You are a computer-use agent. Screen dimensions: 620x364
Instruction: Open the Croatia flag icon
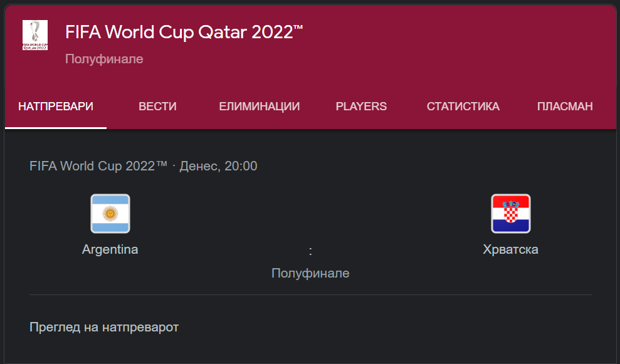pos(510,214)
